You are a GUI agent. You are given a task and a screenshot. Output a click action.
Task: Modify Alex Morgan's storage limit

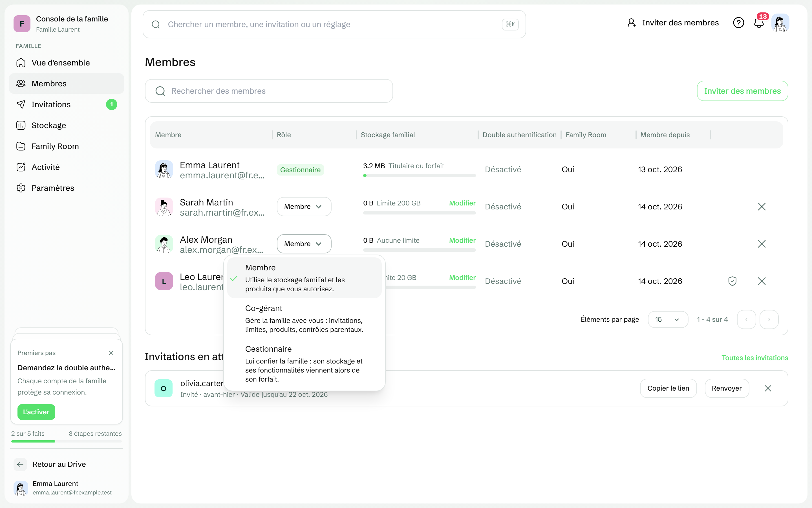462,240
